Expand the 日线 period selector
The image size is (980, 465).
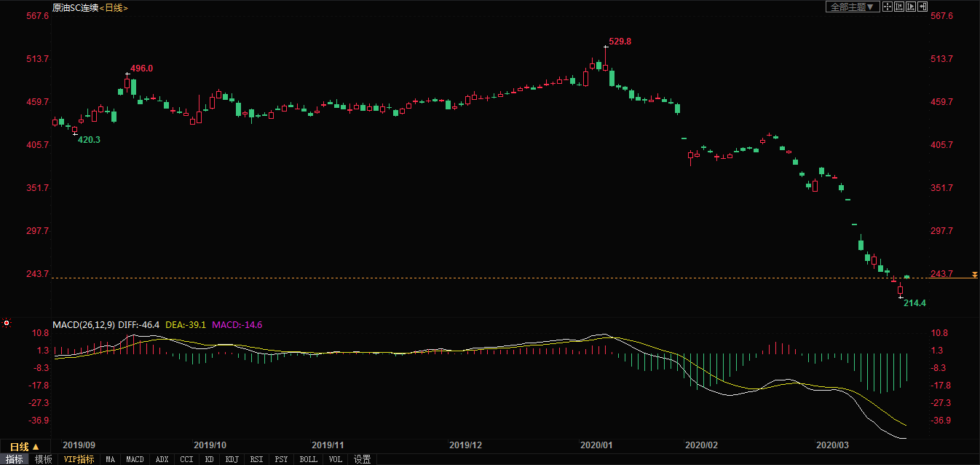[x=24, y=446]
